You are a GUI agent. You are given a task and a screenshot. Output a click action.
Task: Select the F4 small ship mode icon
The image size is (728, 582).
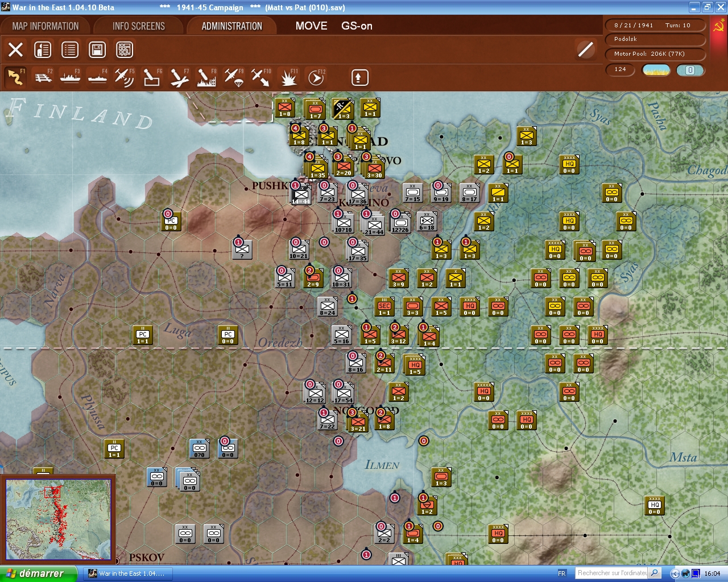pyautogui.click(x=97, y=77)
